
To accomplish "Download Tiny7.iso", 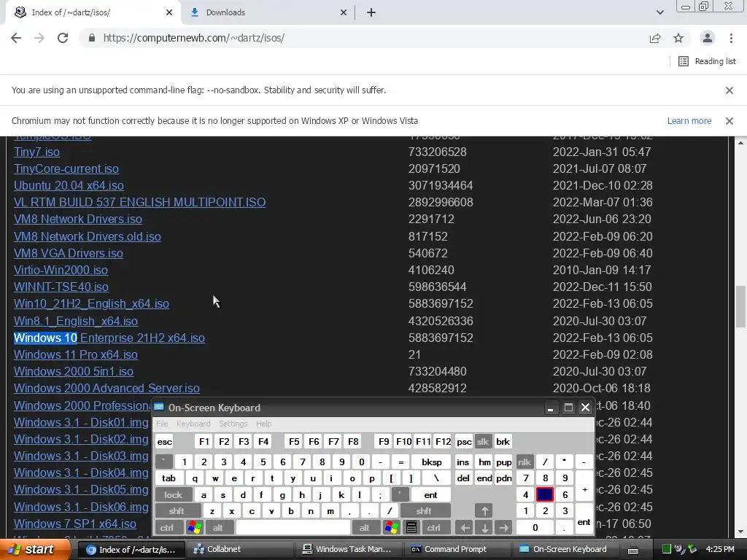I will click(x=36, y=152).
